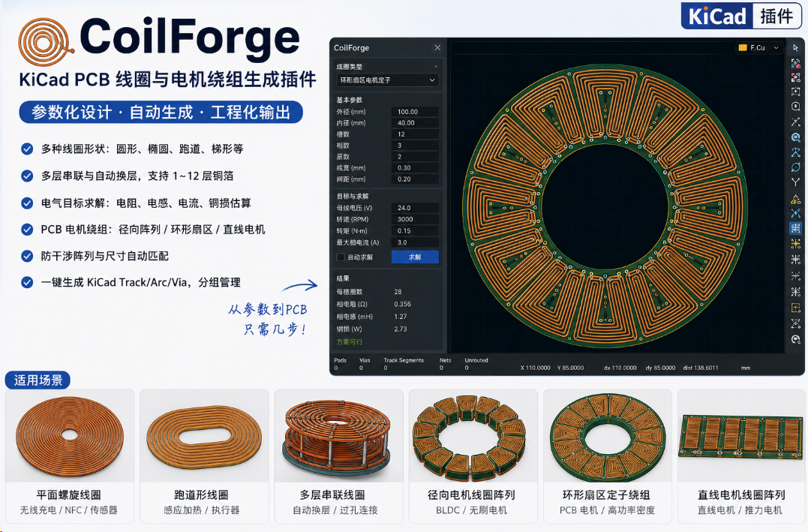Screen dimensions: 808x532
Task: Click the Y-shaped branch tool icon
Action: (x=796, y=182)
